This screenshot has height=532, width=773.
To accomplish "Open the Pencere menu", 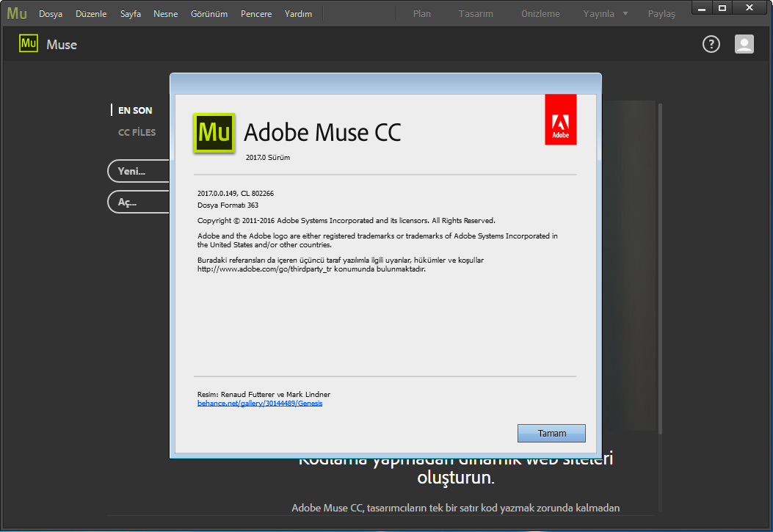I will [256, 14].
